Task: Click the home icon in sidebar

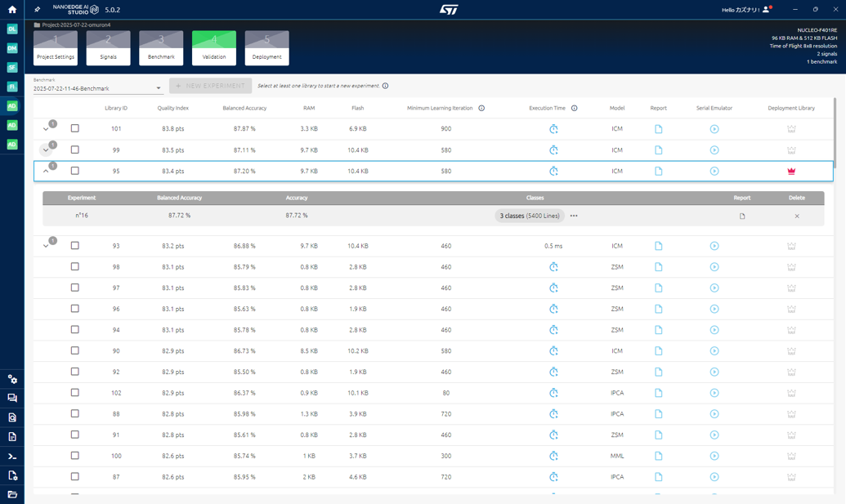Action: pos(11,10)
